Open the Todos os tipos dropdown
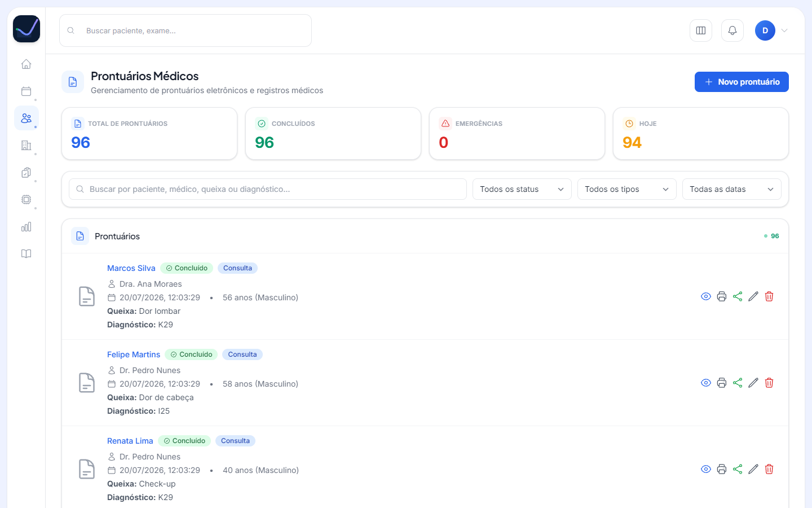The height and width of the screenshot is (508, 812). click(x=627, y=189)
